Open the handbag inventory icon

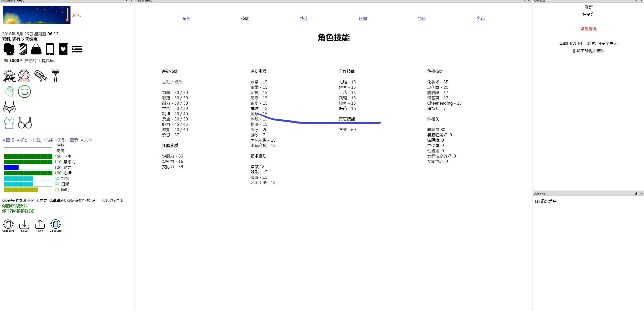pos(36,49)
